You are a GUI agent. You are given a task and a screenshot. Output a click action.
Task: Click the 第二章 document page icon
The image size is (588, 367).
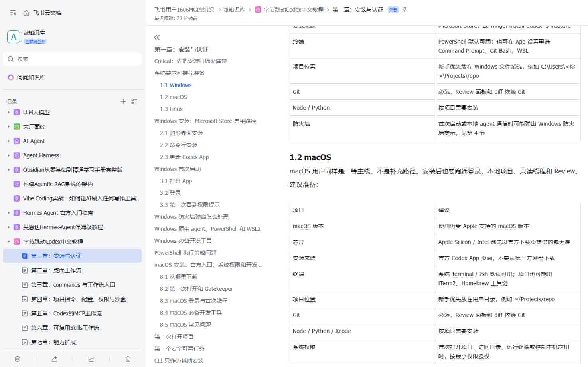[25, 270]
